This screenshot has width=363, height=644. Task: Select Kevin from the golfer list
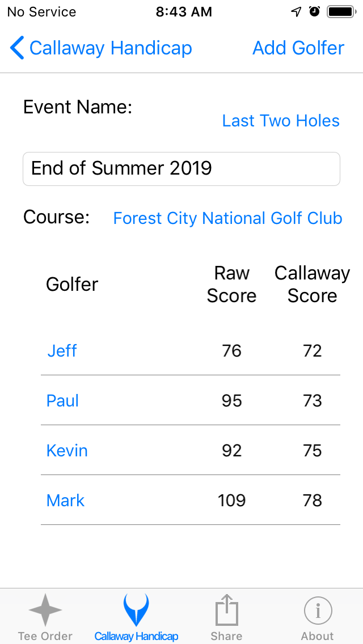[67, 450]
